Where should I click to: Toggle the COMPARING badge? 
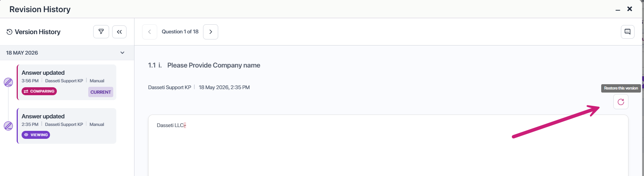click(39, 91)
